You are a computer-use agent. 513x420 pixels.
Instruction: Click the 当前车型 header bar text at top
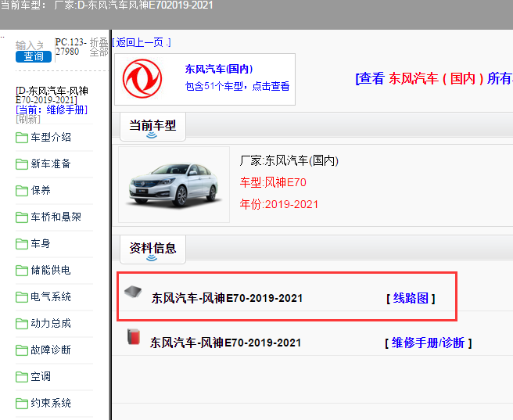pyautogui.click(x=107, y=5)
